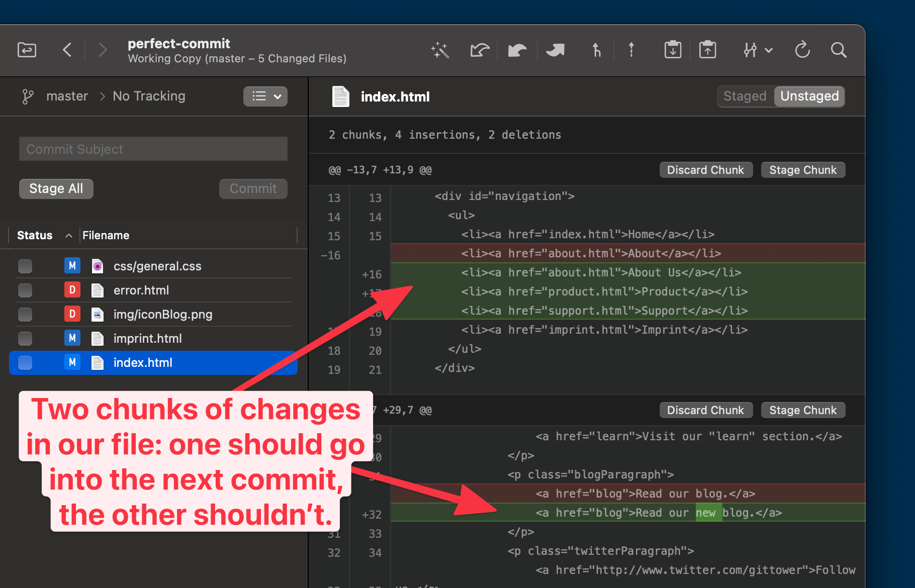915x588 pixels.
Task: Toggle the Status sort direction arrow
Action: [69, 236]
